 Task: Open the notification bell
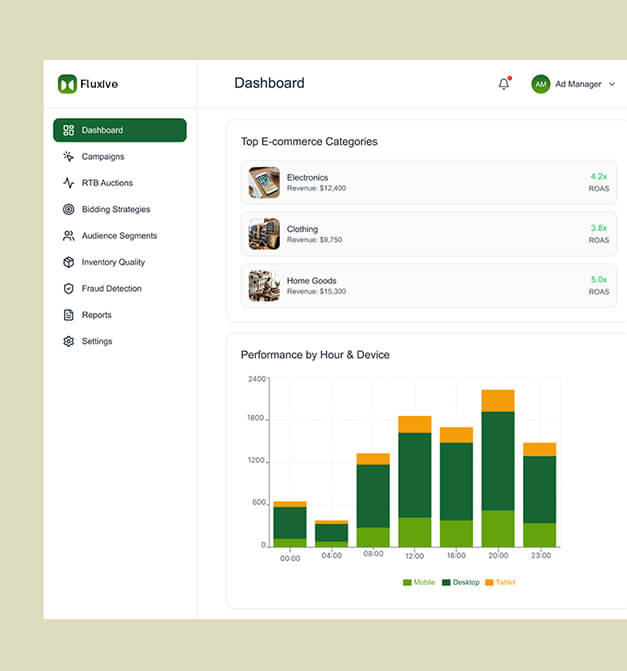click(504, 84)
